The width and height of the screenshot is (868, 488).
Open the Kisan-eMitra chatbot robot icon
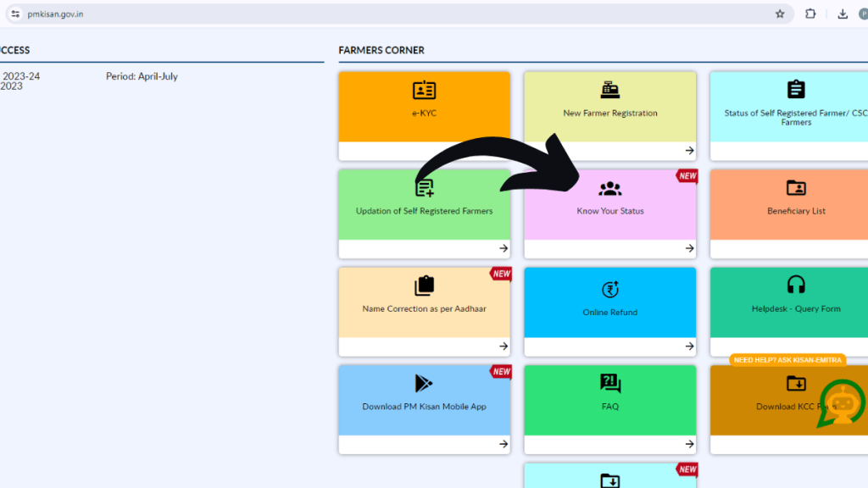(x=842, y=404)
